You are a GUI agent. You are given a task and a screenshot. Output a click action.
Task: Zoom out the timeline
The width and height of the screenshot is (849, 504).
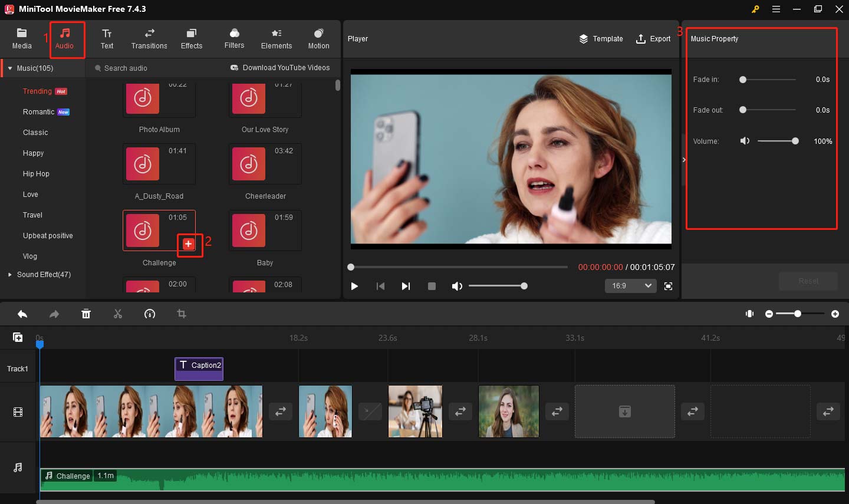click(x=769, y=314)
